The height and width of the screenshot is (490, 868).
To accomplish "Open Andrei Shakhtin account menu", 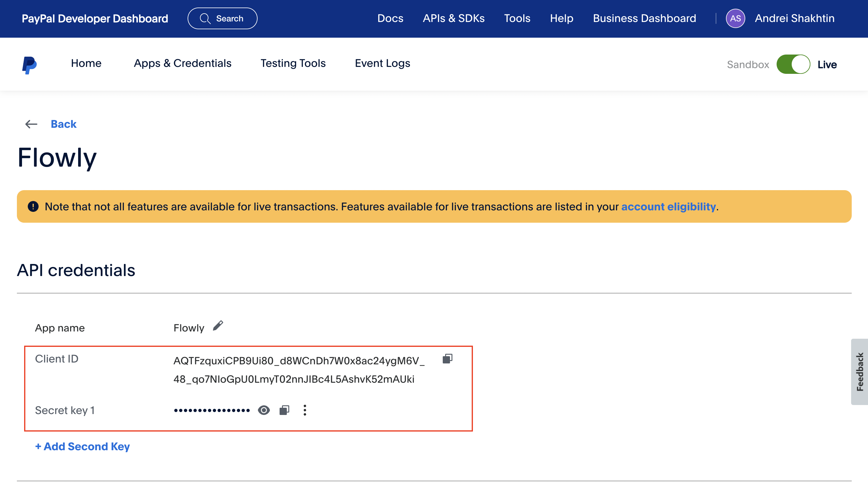I will click(x=794, y=18).
